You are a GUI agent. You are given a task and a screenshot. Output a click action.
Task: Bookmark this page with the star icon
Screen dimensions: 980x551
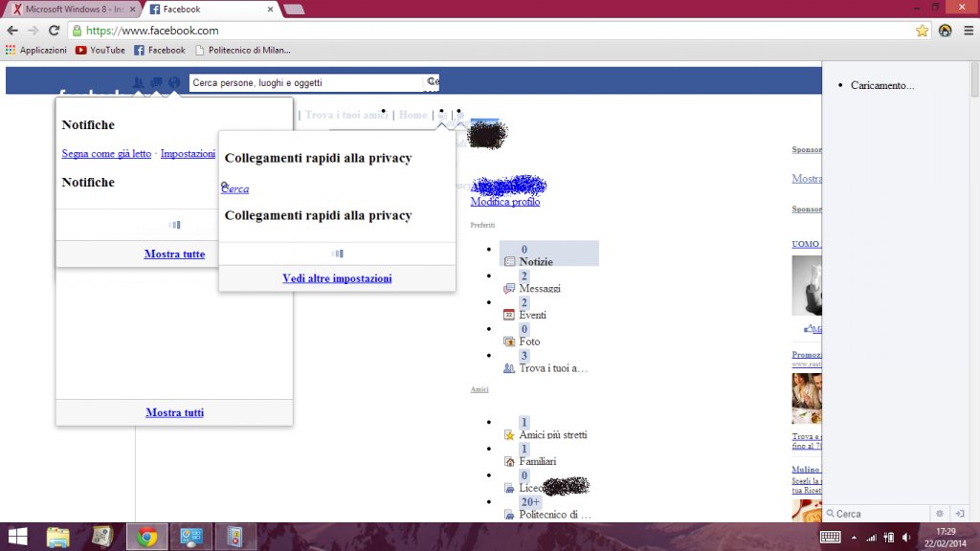(922, 31)
